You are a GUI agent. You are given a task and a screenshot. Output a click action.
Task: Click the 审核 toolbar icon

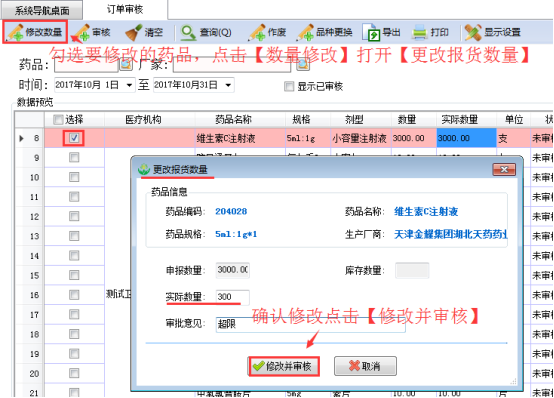pos(81,33)
